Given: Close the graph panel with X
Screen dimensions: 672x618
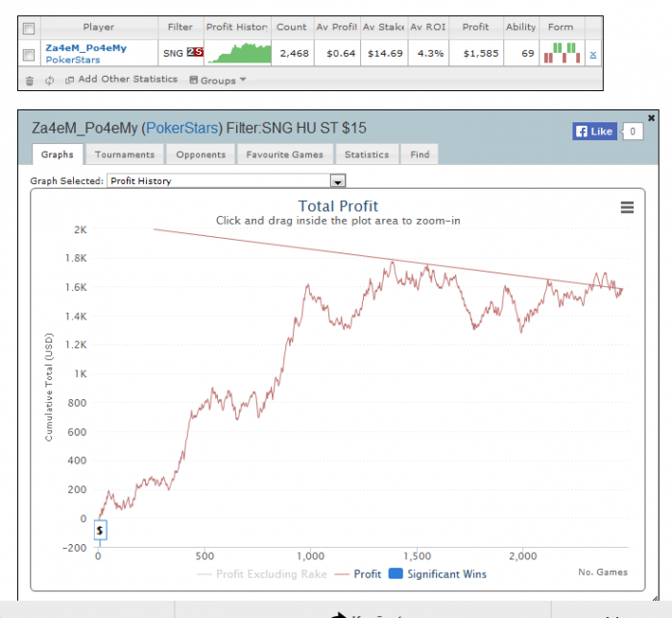Looking at the screenshot, I should (651, 118).
